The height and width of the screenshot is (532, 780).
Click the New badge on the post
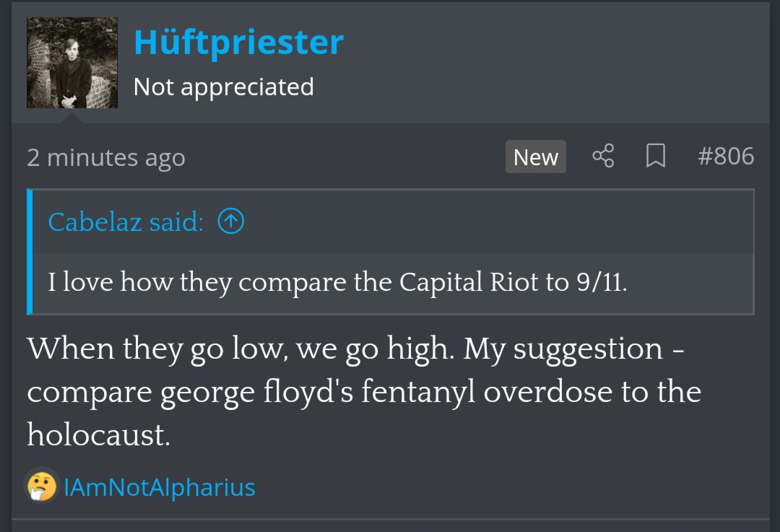click(535, 157)
